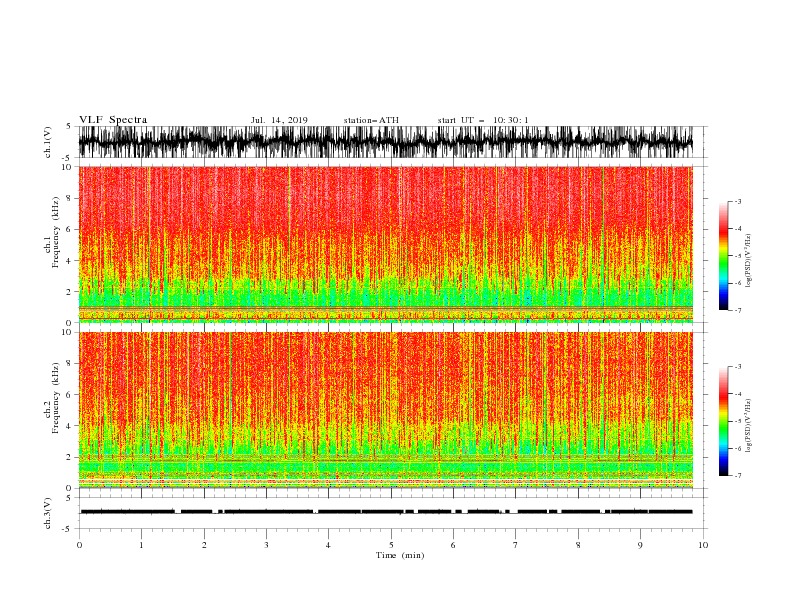The image size is (792, 612).
Task: Click the color scale bar beside ch.2 spectrogram
Action: click(x=723, y=421)
